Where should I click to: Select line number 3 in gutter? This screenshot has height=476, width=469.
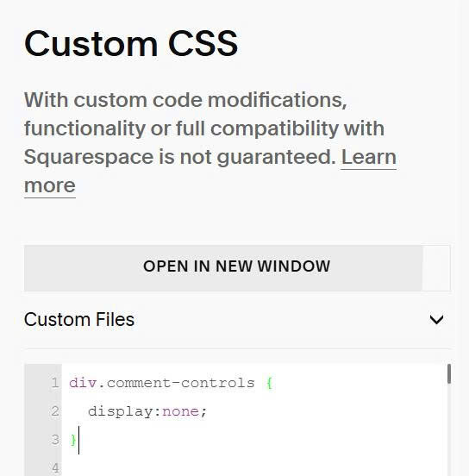55,440
